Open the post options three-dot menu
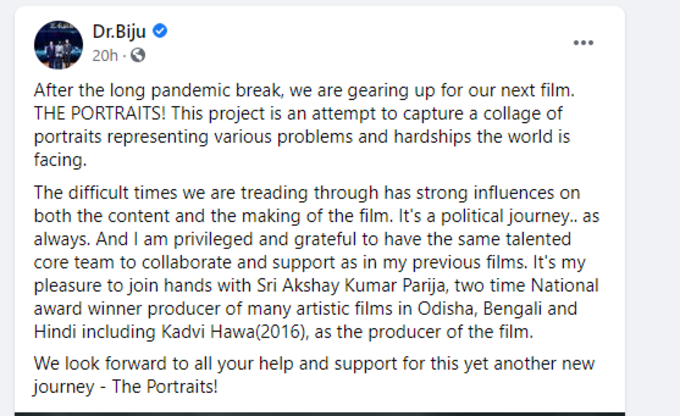 click(x=583, y=43)
